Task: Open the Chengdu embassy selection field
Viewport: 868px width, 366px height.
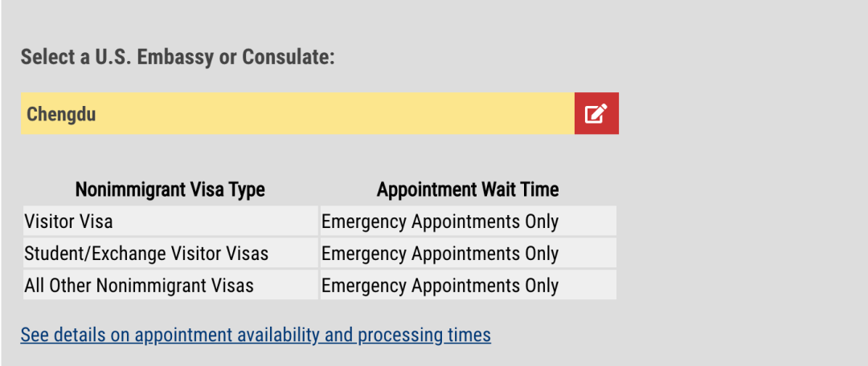Action: pyautogui.click(x=297, y=113)
